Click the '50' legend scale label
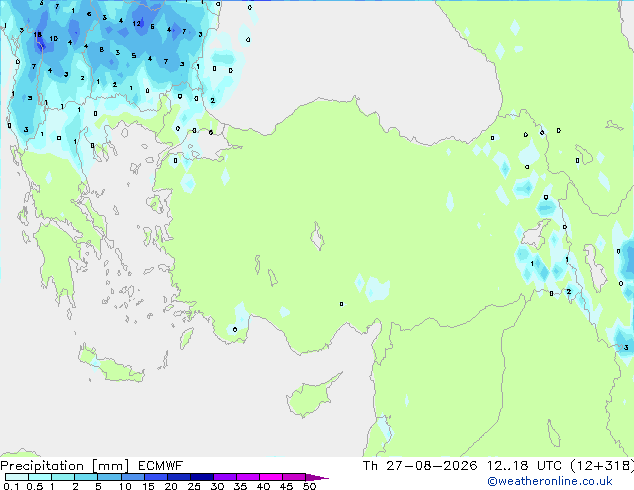The height and width of the screenshot is (490, 634). coord(309,486)
